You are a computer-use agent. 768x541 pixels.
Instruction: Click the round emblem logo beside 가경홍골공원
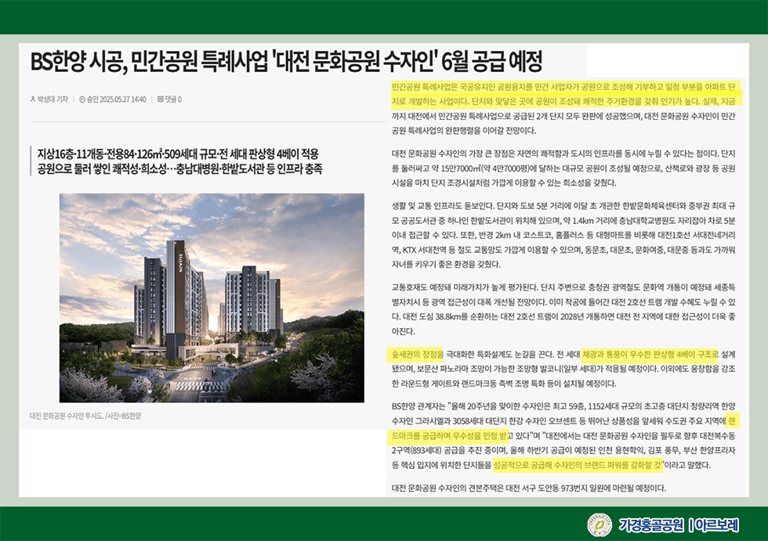coord(600,525)
